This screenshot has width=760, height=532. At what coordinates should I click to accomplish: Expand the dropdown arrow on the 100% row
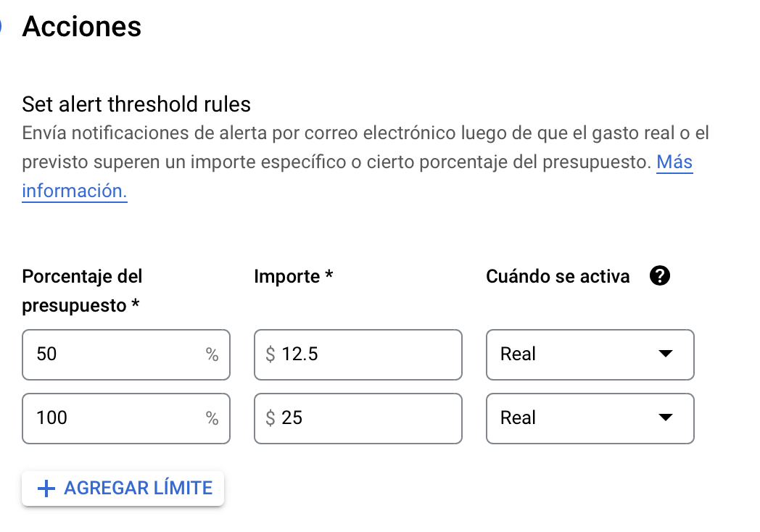[x=666, y=417]
